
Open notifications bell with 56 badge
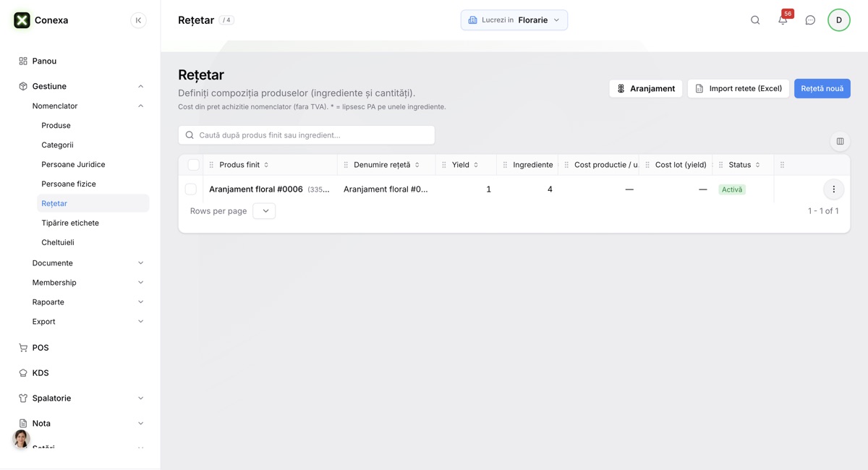pos(783,20)
